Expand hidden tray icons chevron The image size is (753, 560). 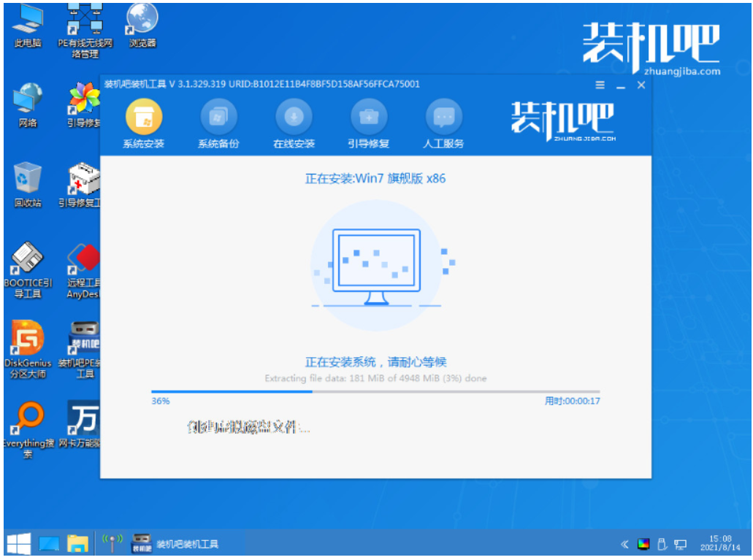[624, 544]
